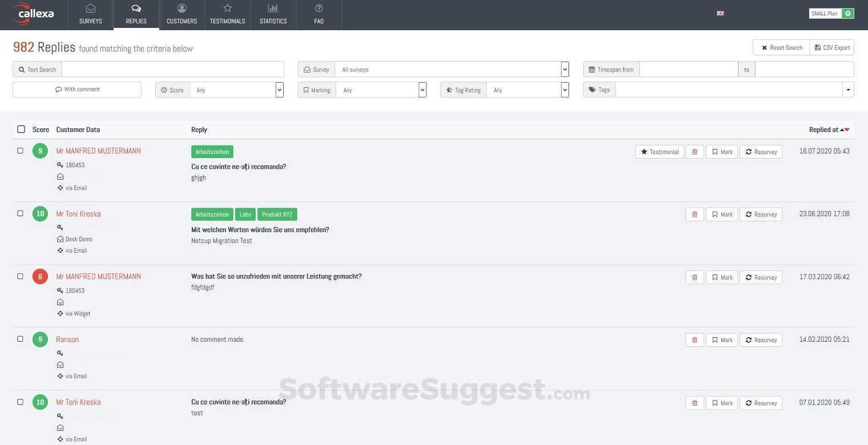Screen dimensions: 868x445
Task: Open the FAQ tab
Action: pyautogui.click(x=319, y=15)
